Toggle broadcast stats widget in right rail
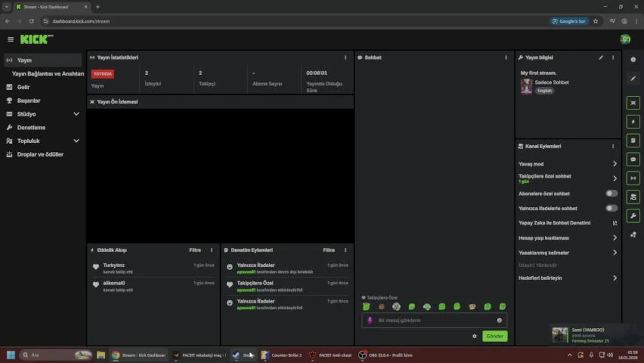 pyautogui.click(x=633, y=178)
